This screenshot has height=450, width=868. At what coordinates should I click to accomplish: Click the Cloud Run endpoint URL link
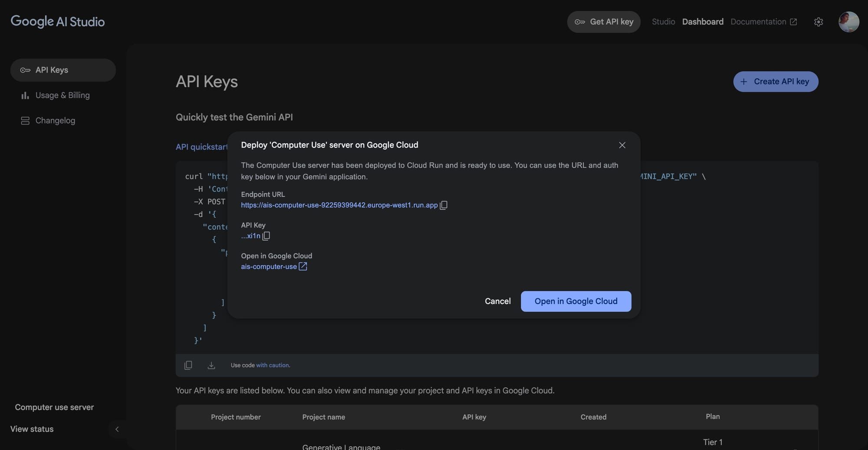[339, 205]
